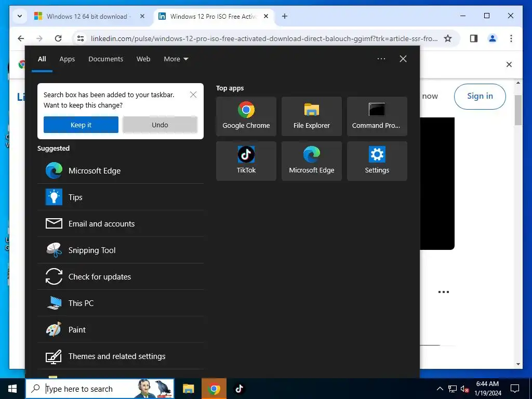Viewport: 532px width, 399px height.
Task: Switch to the Documents search tab
Action: [105, 59]
